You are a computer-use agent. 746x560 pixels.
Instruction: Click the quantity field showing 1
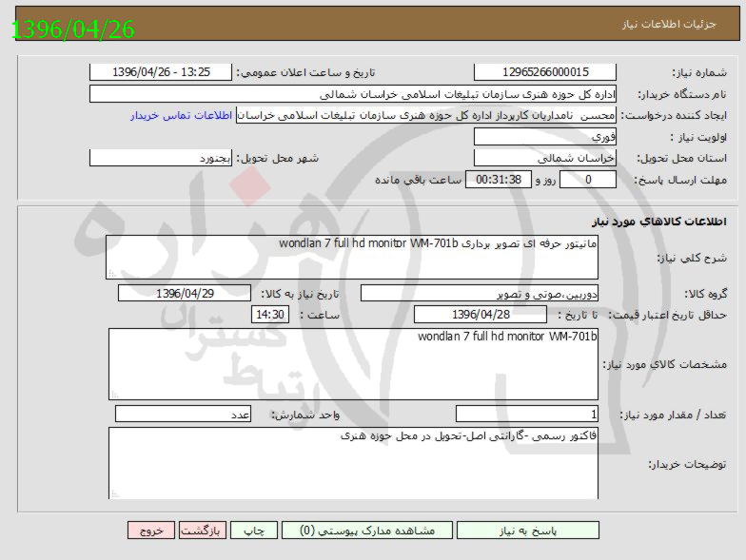527,415
